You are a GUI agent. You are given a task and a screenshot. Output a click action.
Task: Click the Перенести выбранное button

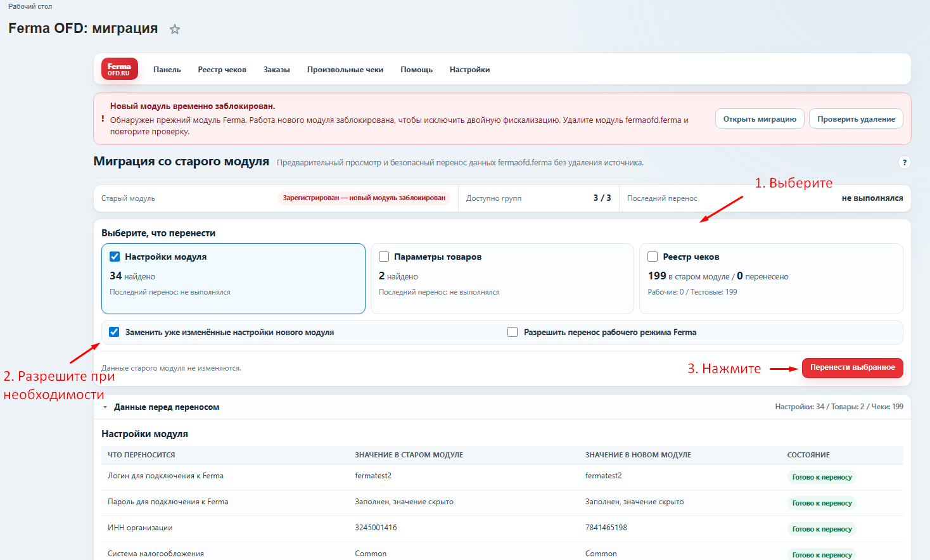click(853, 368)
